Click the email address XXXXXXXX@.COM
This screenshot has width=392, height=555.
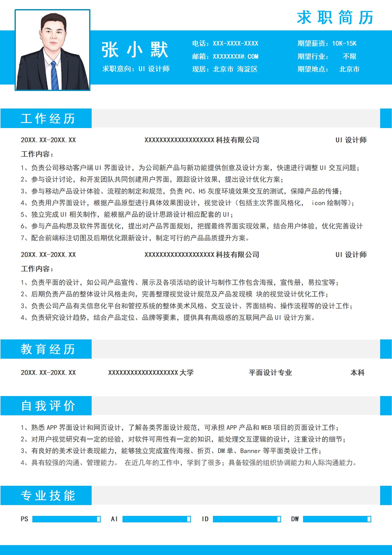[x=235, y=57]
